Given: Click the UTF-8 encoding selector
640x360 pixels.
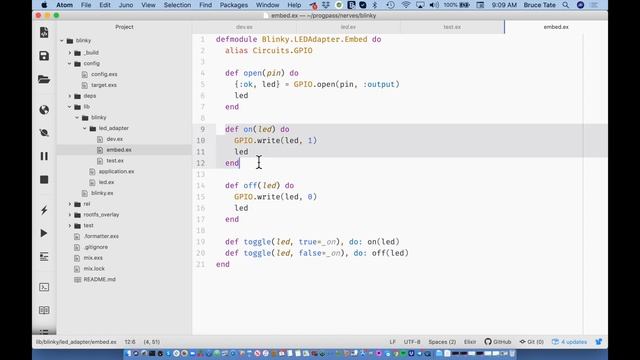Looking at the screenshot, I should coord(412,342).
